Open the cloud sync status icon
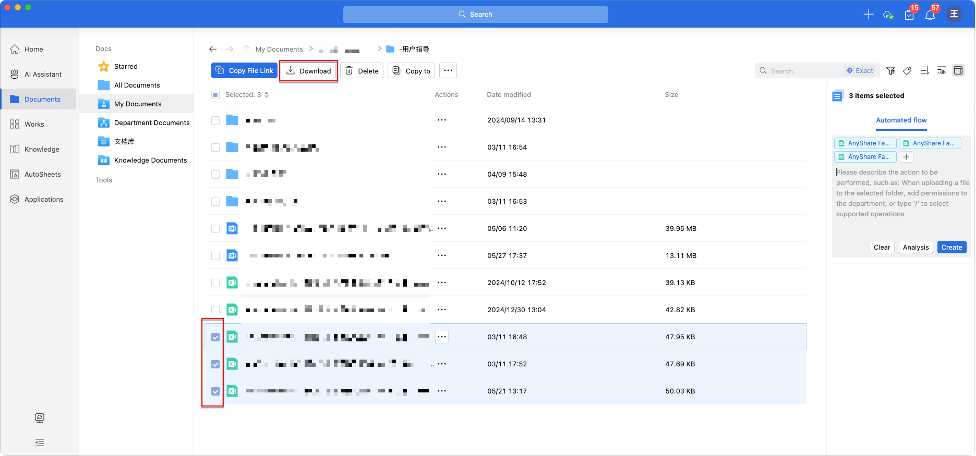The width and height of the screenshot is (976, 456). click(887, 15)
